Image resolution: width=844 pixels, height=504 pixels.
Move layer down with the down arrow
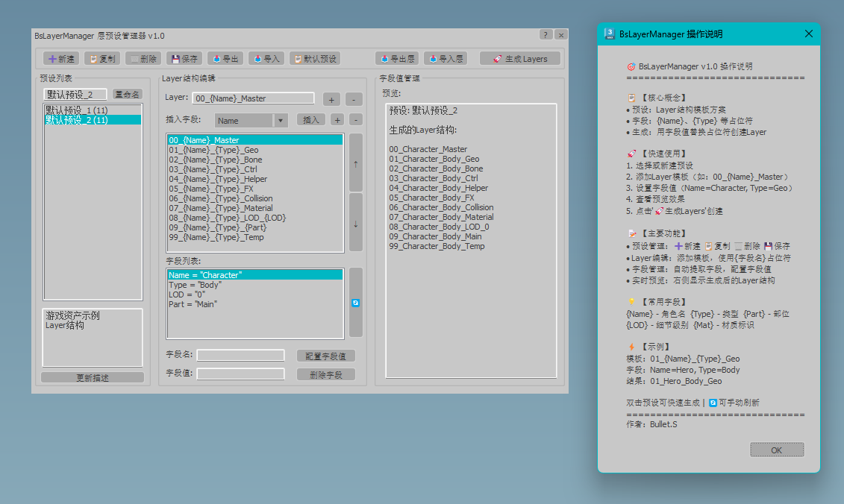[x=356, y=223]
